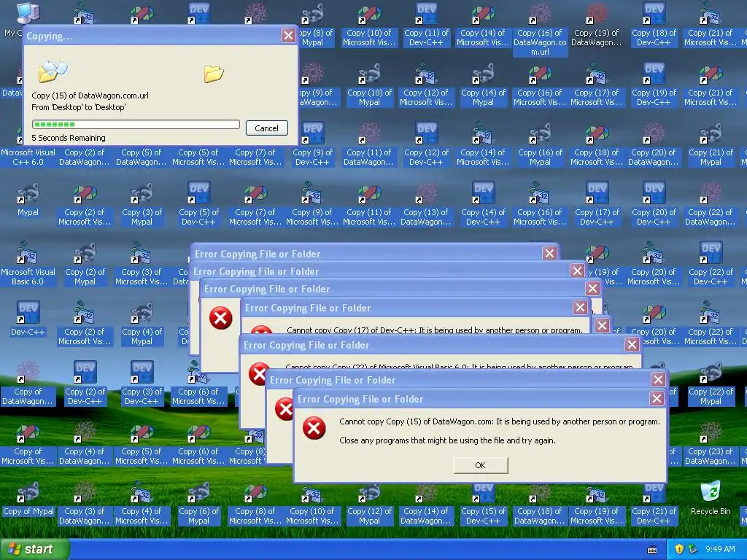Select Copy (18) of Dev-C++ shortcut

tap(654, 26)
